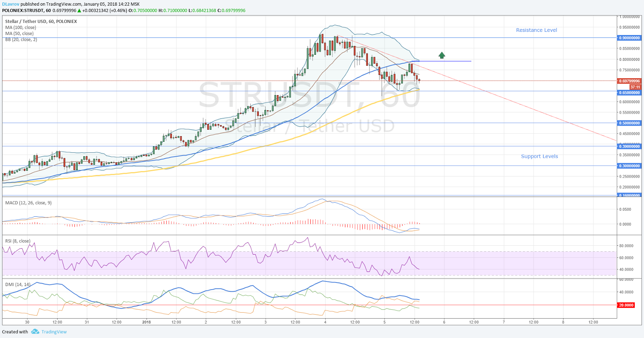
Task: Select the Created with footer text
Action: tap(15, 332)
